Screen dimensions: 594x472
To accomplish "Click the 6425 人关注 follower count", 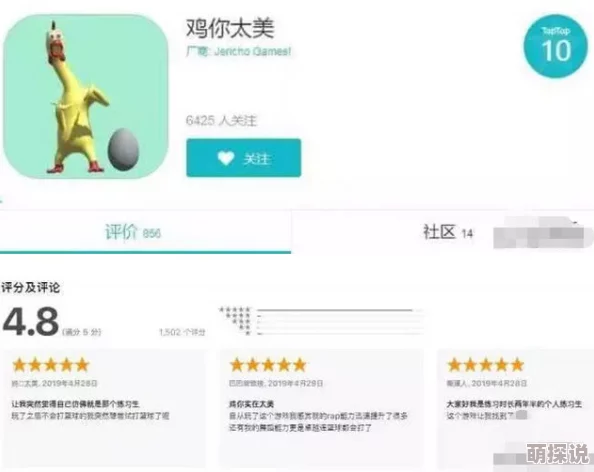I will [x=221, y=120].
